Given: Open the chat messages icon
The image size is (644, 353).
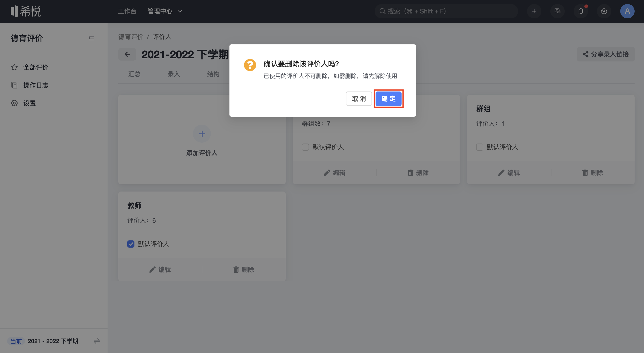Looking at the screenshot, I should tap(557, 11).
